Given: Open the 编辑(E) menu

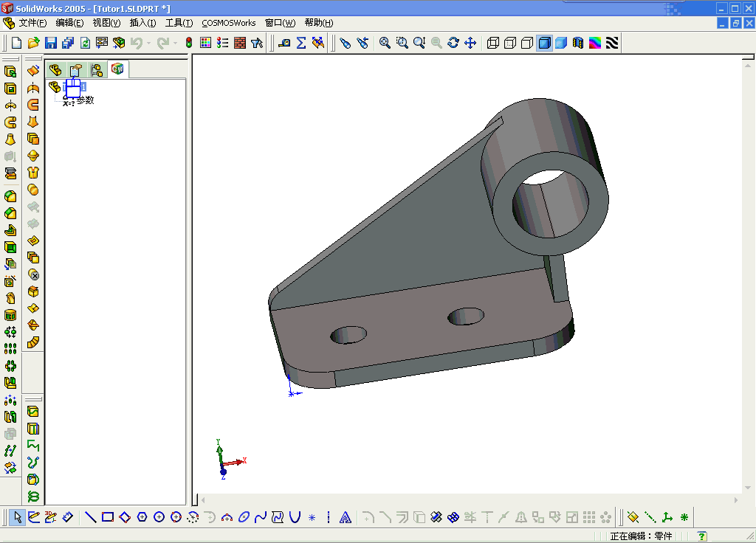Looking at the screenshot, I should pos(69,23).
